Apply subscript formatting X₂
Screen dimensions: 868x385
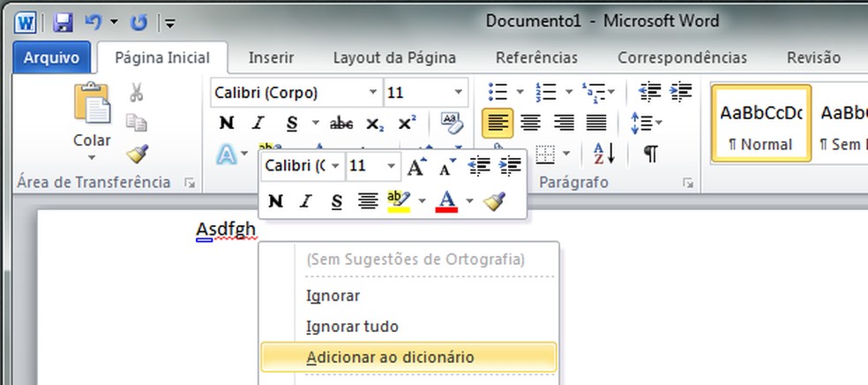[x=375, y=125]
